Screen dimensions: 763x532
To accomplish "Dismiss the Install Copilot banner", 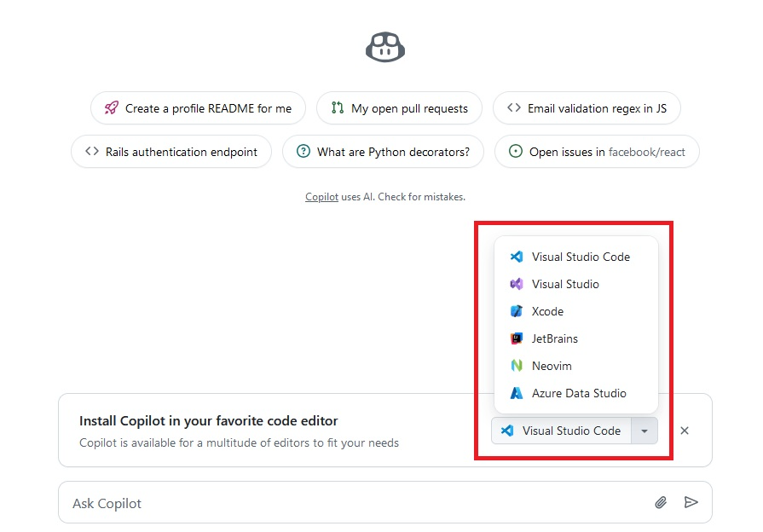I will click(x=685, y=431).
